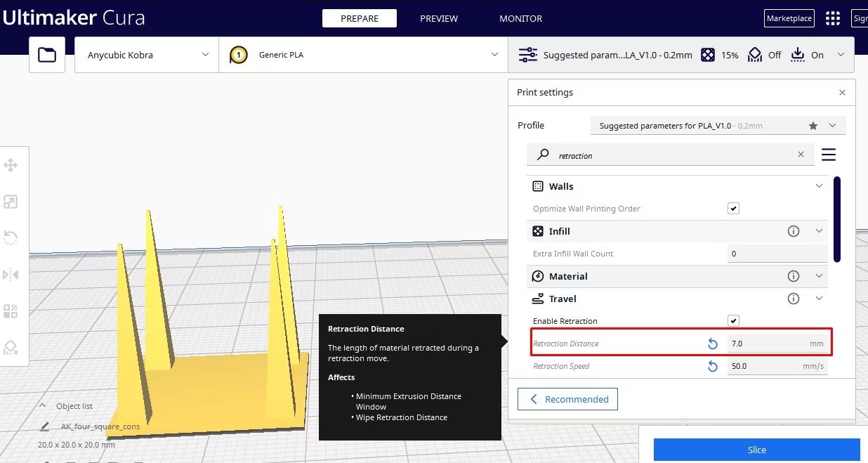This screenshot has width=868, height=463.
Task: Select the Support Blocker tool
Action: [x=11, y=348]
